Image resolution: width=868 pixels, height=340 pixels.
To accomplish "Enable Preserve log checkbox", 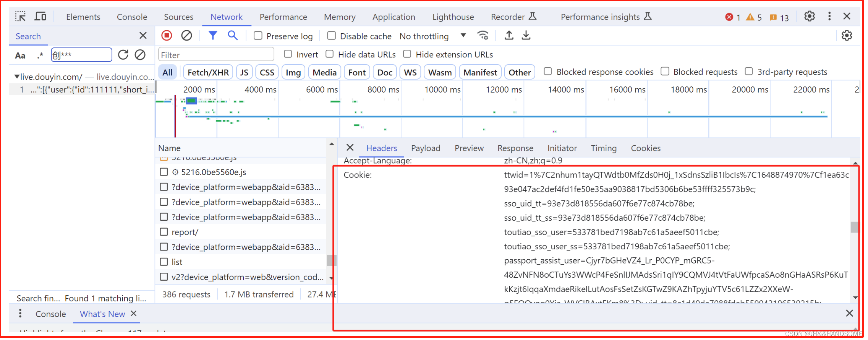I will click(x=258, y=36).
